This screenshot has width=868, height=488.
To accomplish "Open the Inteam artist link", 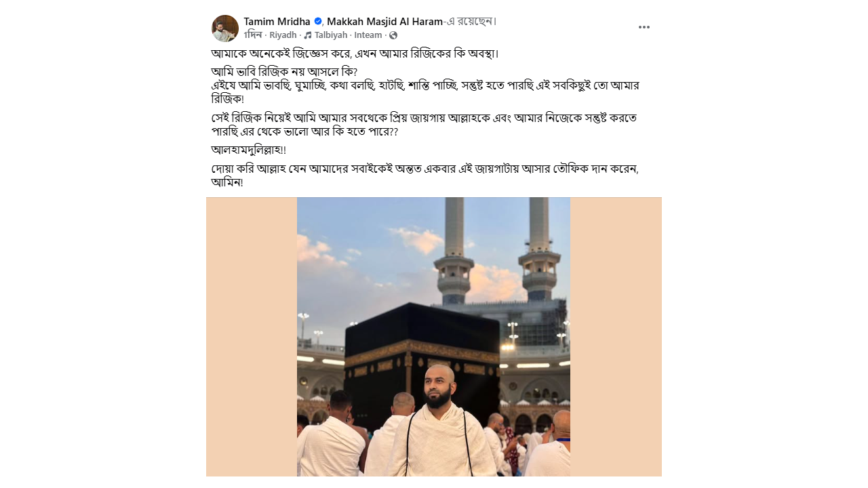I will 368,35.
